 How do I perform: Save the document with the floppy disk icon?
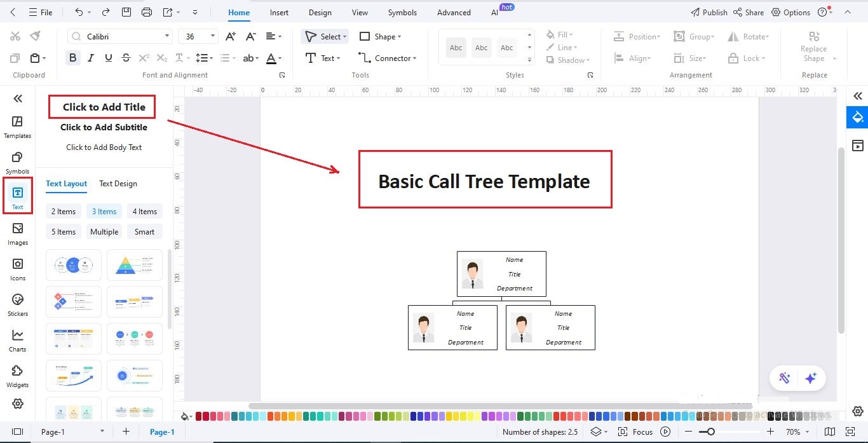[x=126, y=12]
